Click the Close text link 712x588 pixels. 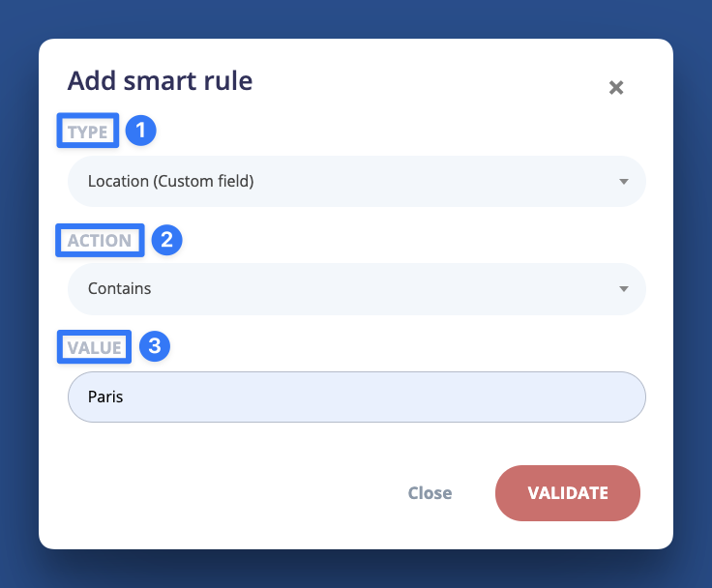pyautogui.click(x=430, y=493)
